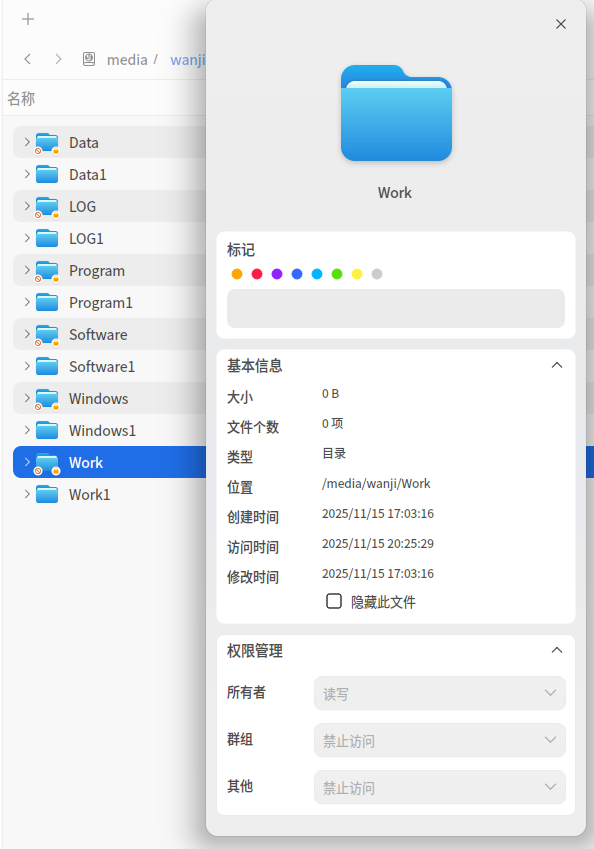Select the LOG1 folder name
Viewport: 594px width, 849px height.
pos(86,239)
